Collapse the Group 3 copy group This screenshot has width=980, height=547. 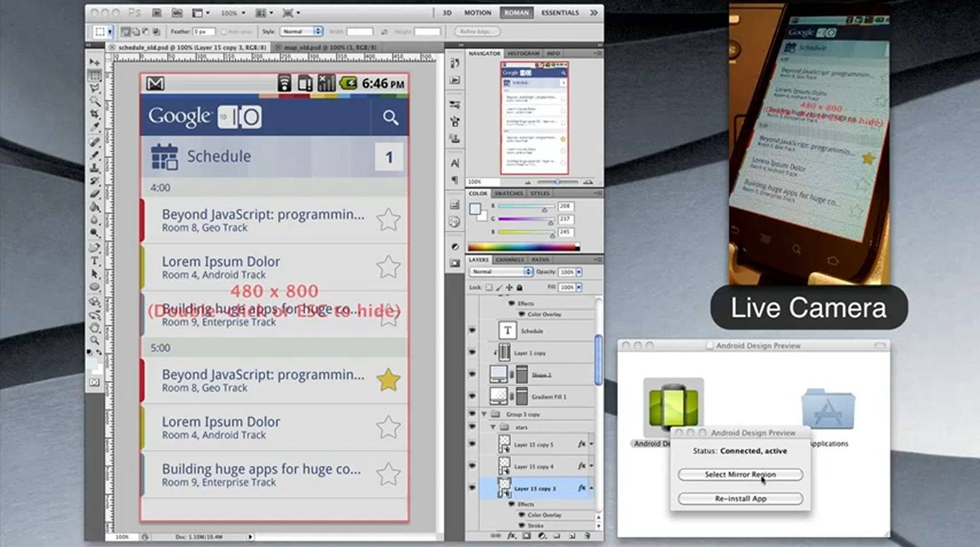point(484,414)
